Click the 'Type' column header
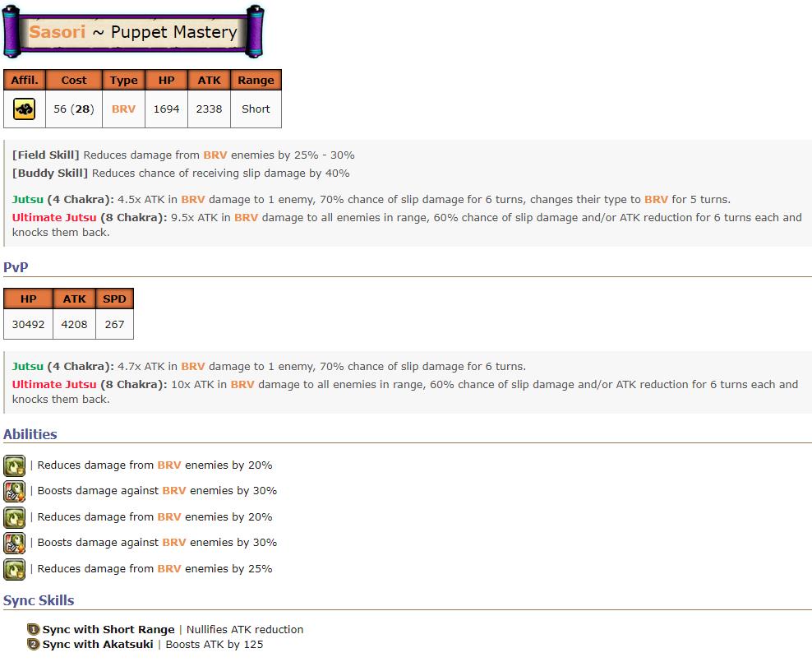 124,80
